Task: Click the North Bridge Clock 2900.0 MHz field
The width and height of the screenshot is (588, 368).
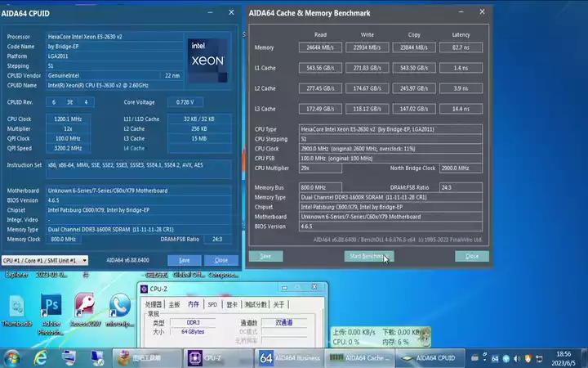Action: point(461,168)
